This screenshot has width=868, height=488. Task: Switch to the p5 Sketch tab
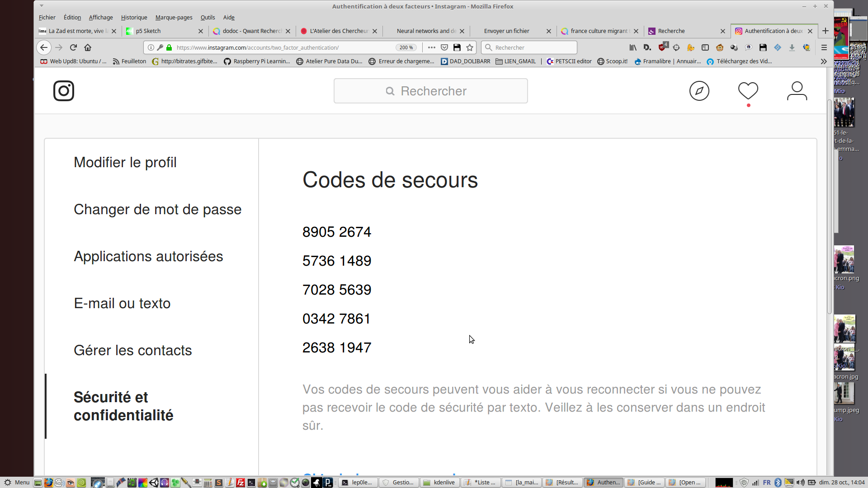tap(163, 31)
